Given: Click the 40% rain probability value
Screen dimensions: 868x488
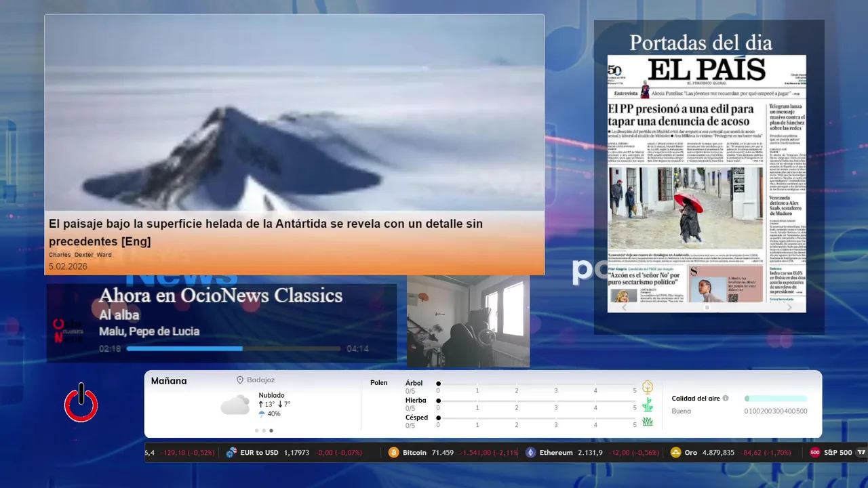Looking at the screenshot, I should tap(274, 413).
